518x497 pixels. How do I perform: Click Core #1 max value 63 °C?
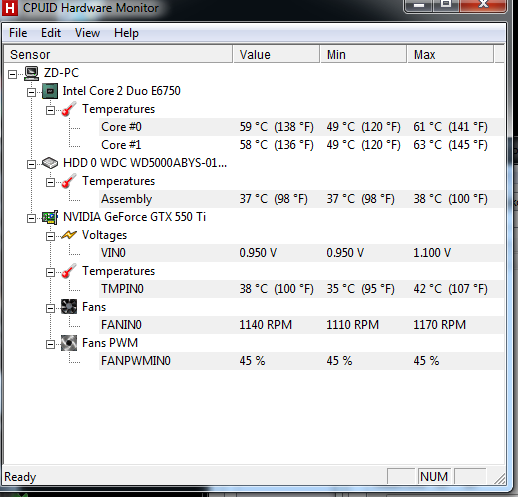click(450, 145)
